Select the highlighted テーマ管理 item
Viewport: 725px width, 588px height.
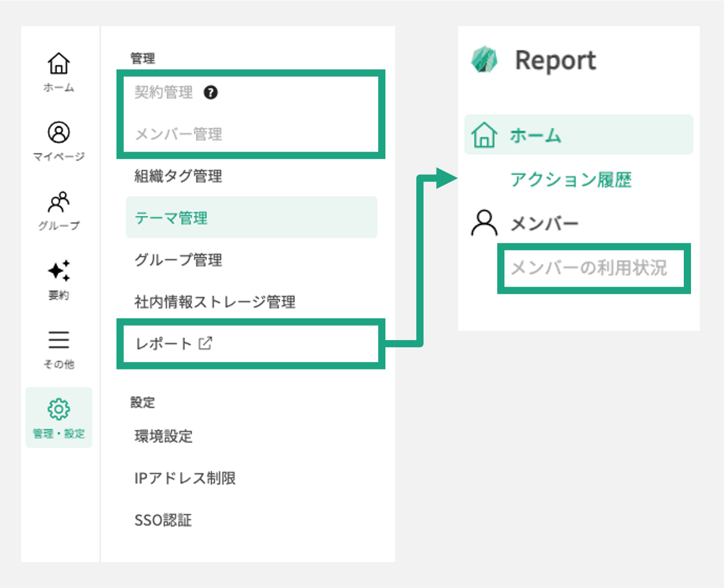point(171,218)
